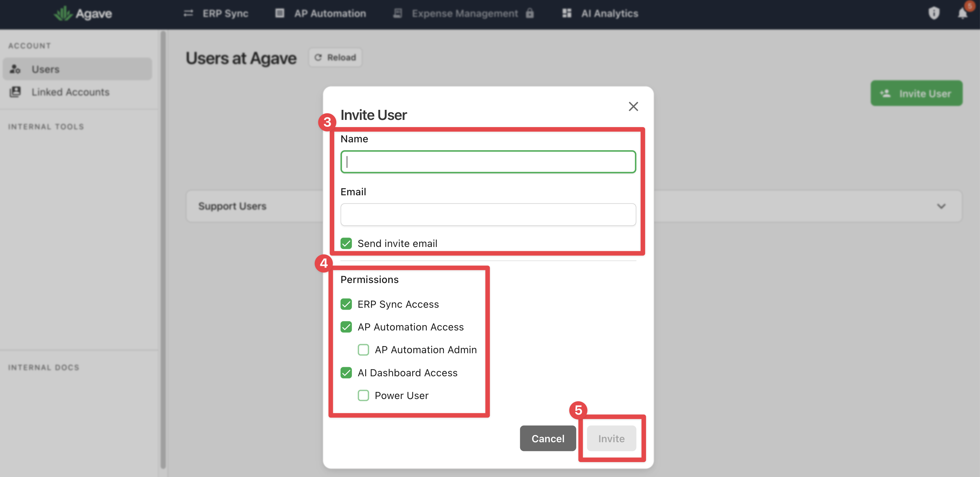
Task: Click the Linked Accounts icon
Action: 15,92
